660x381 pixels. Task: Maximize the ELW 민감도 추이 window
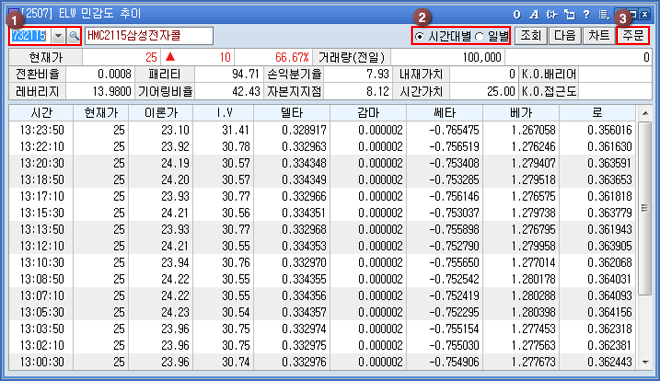pyautogui.click(x=632, y=15)
